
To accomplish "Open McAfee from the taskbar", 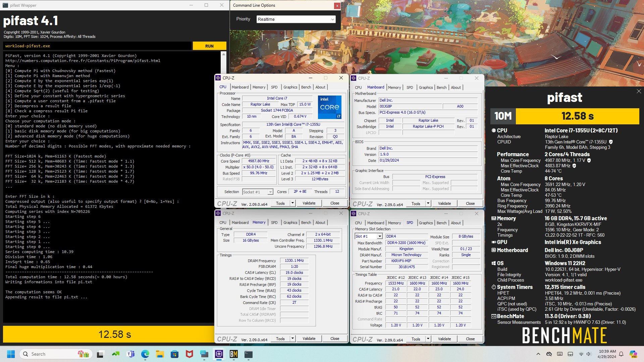I will click(x=190, y=354).
